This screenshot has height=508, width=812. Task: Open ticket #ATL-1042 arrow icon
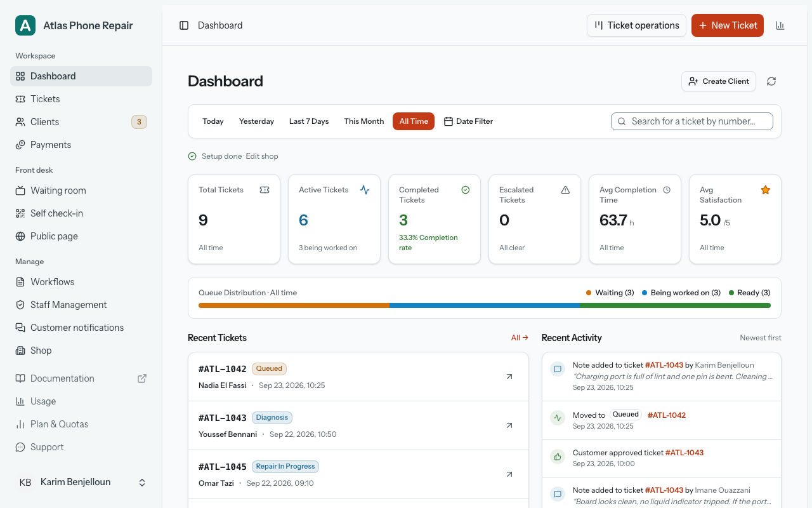tap(509, 377)
